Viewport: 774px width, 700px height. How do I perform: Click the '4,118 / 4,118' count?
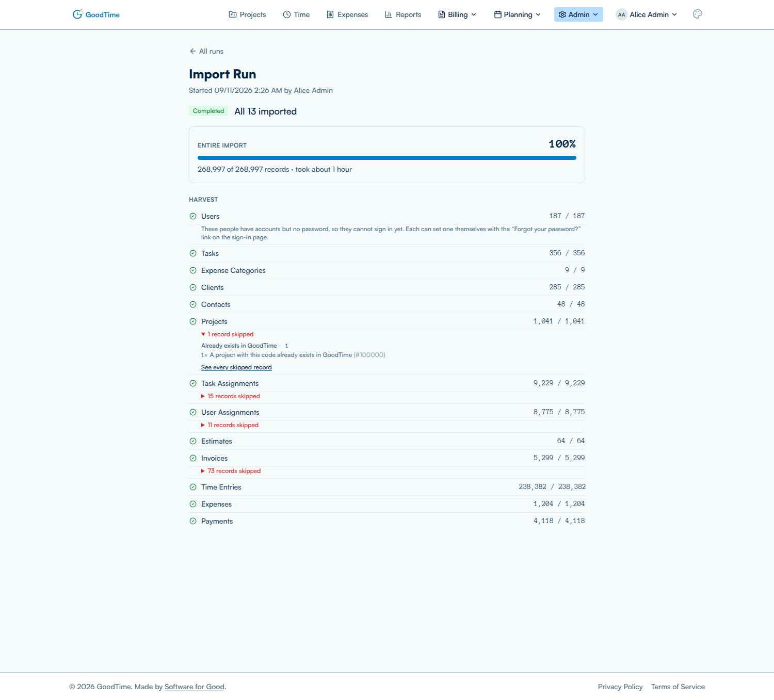pos(559,520)
